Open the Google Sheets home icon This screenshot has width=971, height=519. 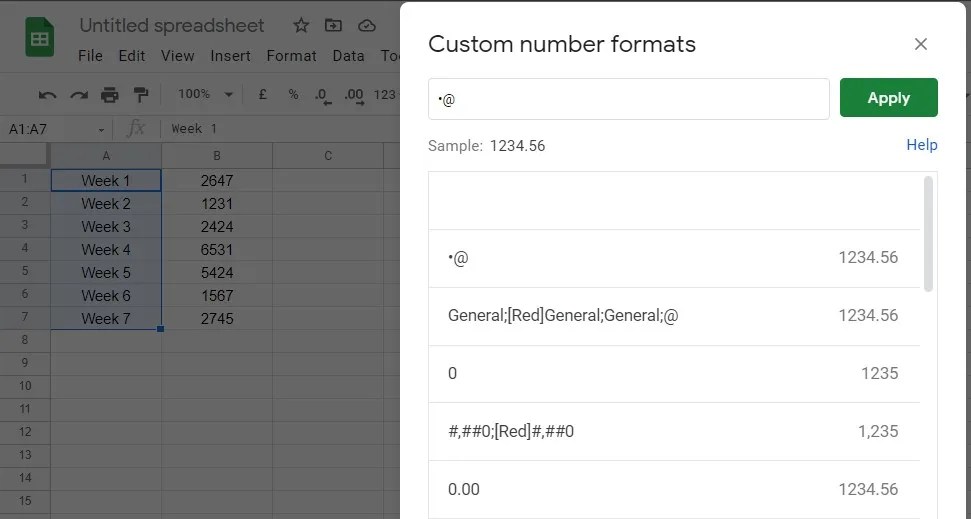click(x=40, y=37)
